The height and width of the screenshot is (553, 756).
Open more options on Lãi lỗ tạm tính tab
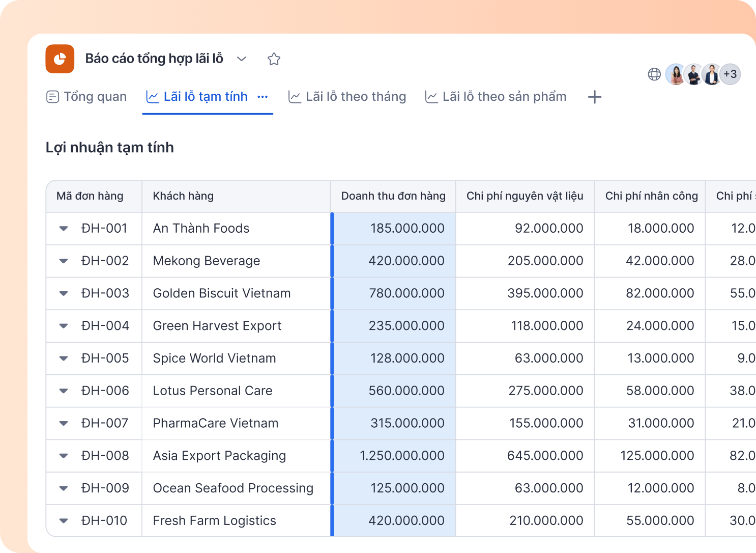263,97
